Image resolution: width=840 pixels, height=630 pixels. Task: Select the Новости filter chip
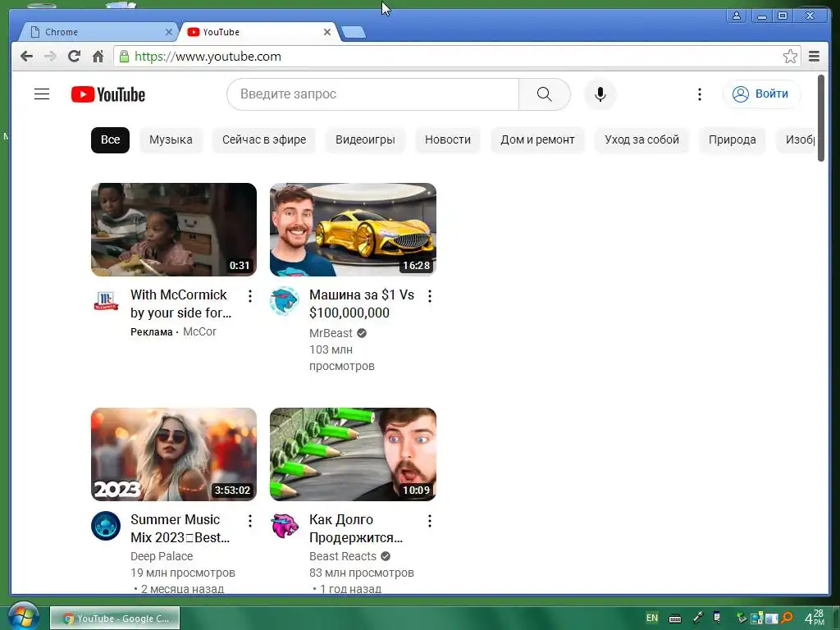448,139
